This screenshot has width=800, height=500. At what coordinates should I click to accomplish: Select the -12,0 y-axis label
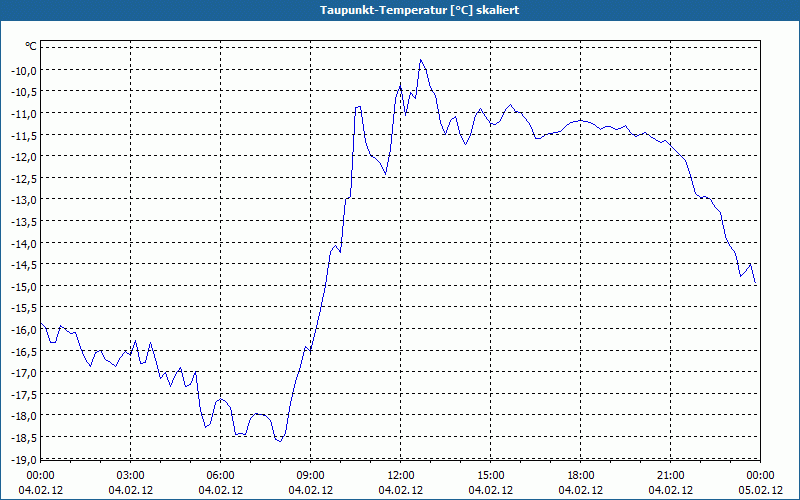[23, 156]
